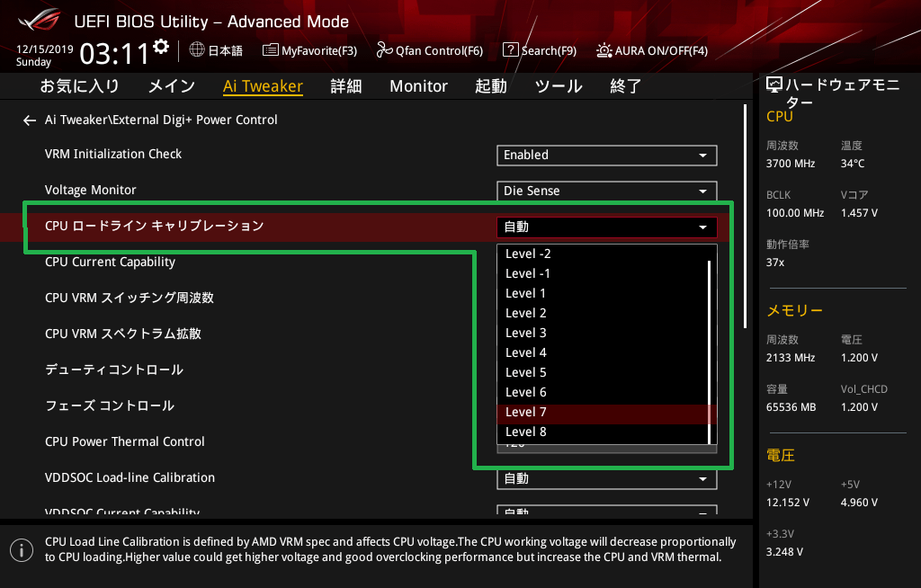Click the info icon beside the help text
Image resolution: width=921 pixels, height=588 pixels.
(x=22, y=550)
